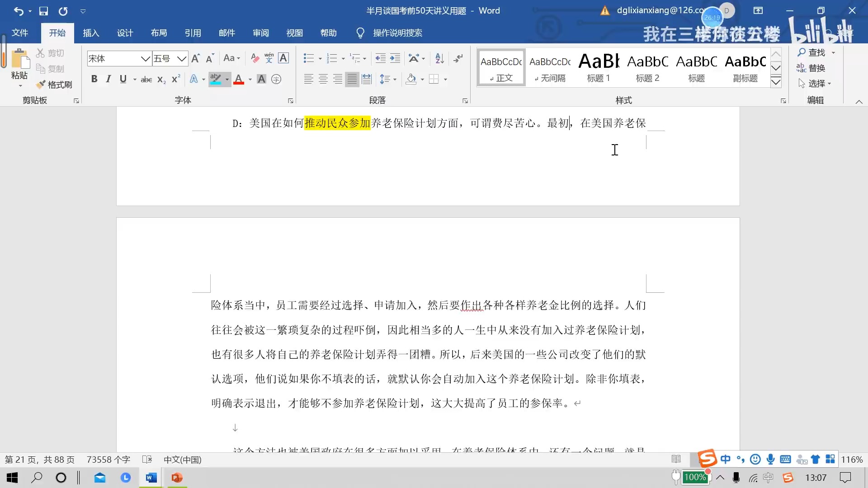
Task: Toggle justify alignment
Action: click(352, 79)
